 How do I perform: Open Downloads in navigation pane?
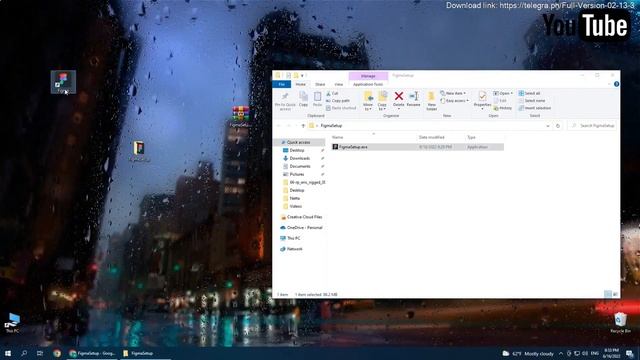[x=300, y=158]
